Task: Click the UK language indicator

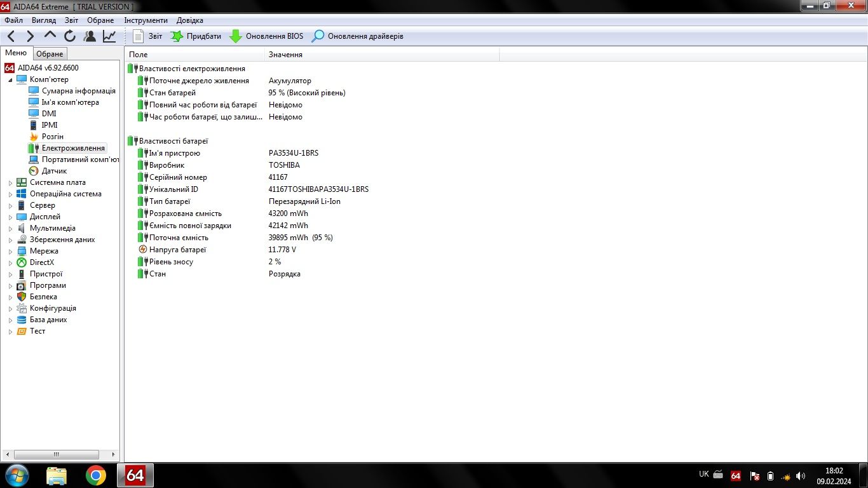Action: point(704,474)
